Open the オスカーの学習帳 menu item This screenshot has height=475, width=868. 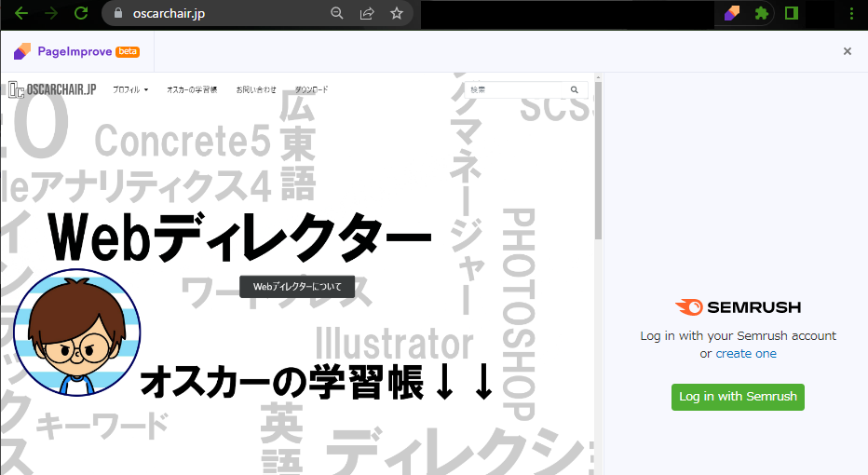(192, 89)
